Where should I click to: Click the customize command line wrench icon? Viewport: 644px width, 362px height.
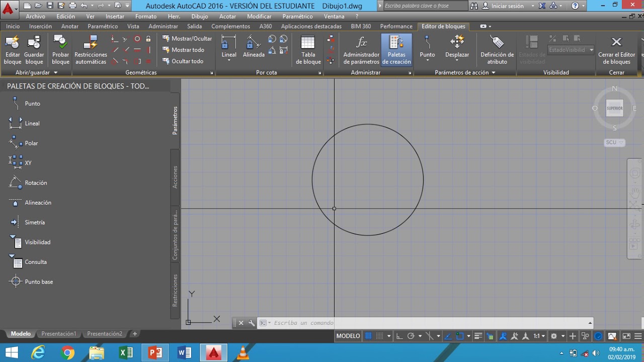click(252, 323)
